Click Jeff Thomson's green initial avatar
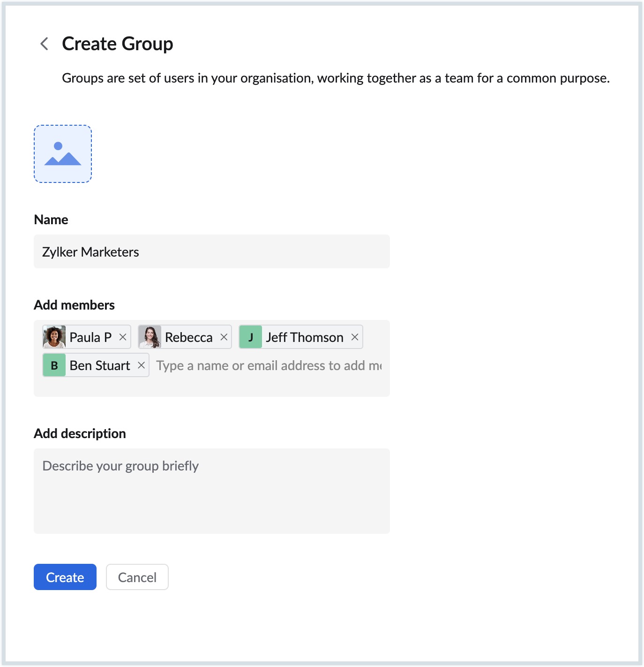The height and width of the screenshot is (667, 644). [251, 337]
